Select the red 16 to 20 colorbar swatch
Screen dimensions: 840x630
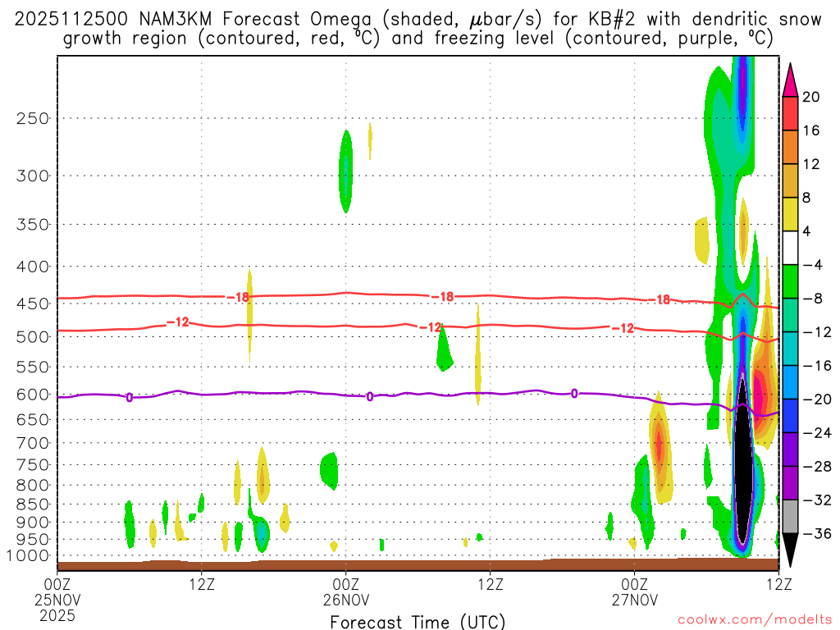[790, 113]
